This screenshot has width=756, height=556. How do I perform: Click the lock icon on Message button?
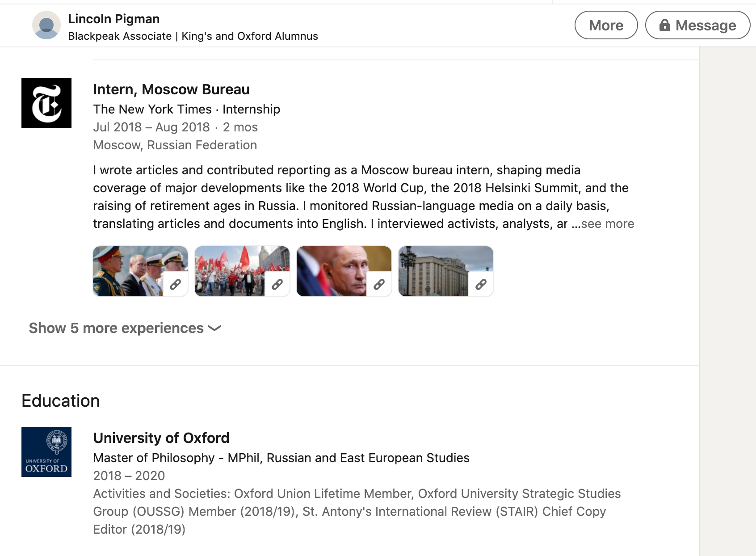tap(664, 25)
